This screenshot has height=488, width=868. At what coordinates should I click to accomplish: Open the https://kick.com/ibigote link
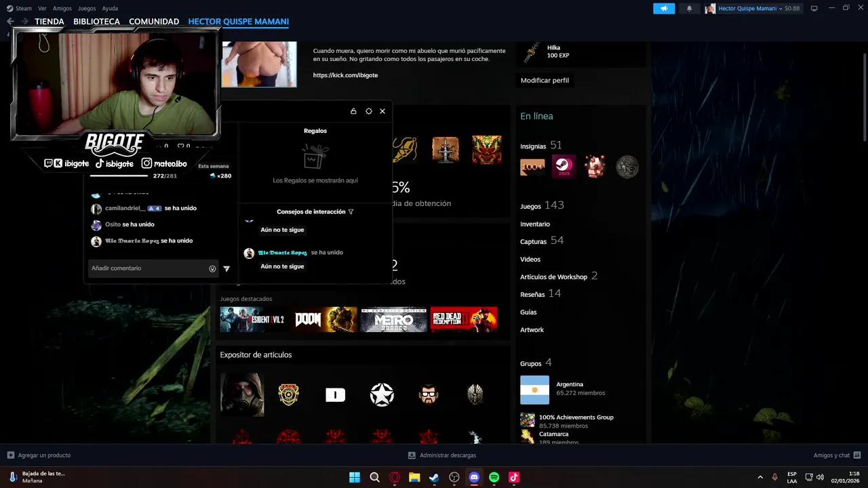point(345,75)
